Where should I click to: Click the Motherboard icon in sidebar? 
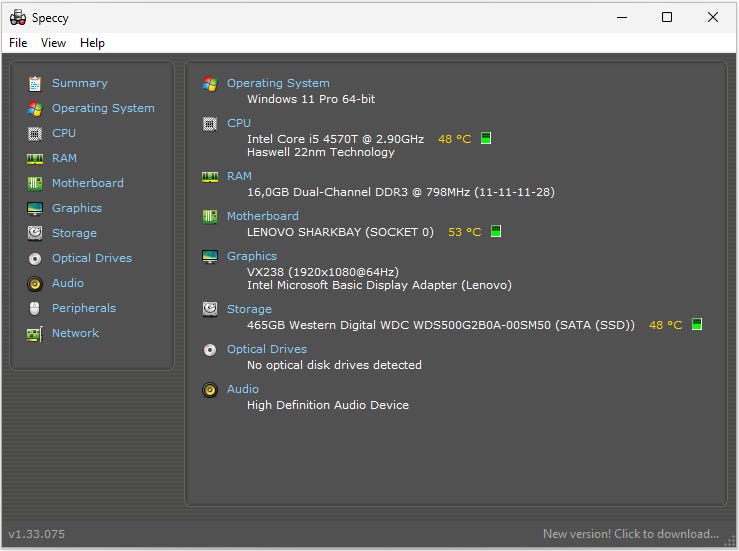tap(35, 183)
